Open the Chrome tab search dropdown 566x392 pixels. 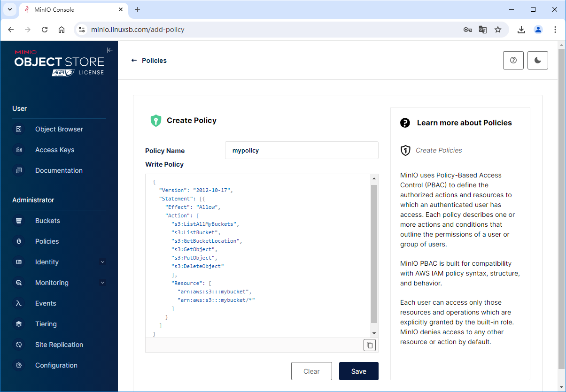point(9,9)
